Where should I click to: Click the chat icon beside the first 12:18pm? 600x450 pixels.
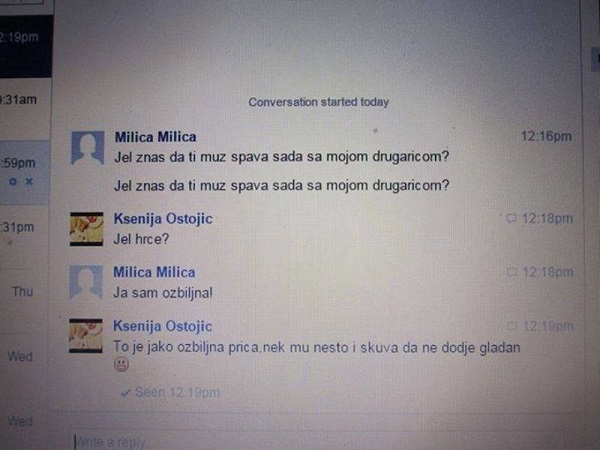coord(511,218)
